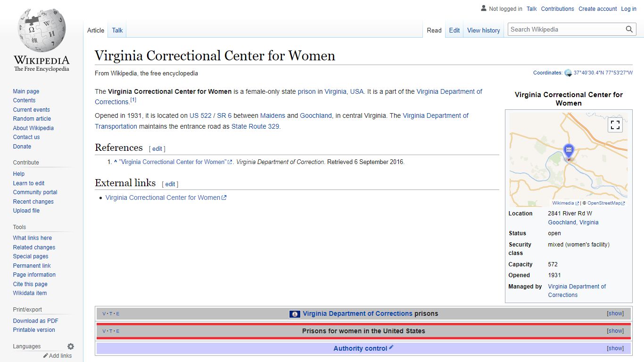This screenshot has width=644, height=362.
Task: Open Printable version
Action: [34, 330]
